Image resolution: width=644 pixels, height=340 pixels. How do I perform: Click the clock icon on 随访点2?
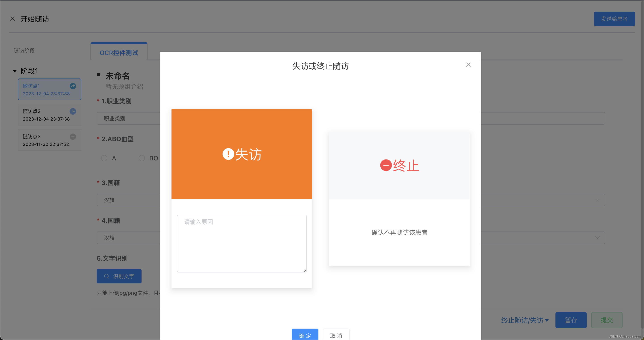[73, 111]
